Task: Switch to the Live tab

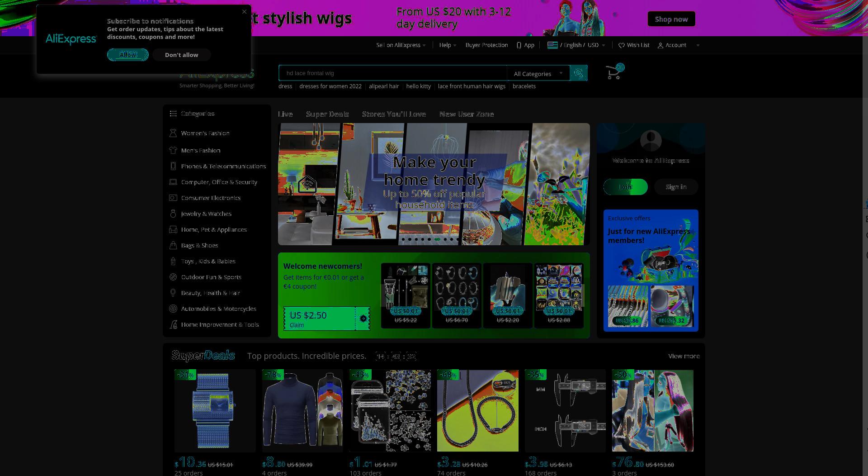Action: click(x=285, y=114)
